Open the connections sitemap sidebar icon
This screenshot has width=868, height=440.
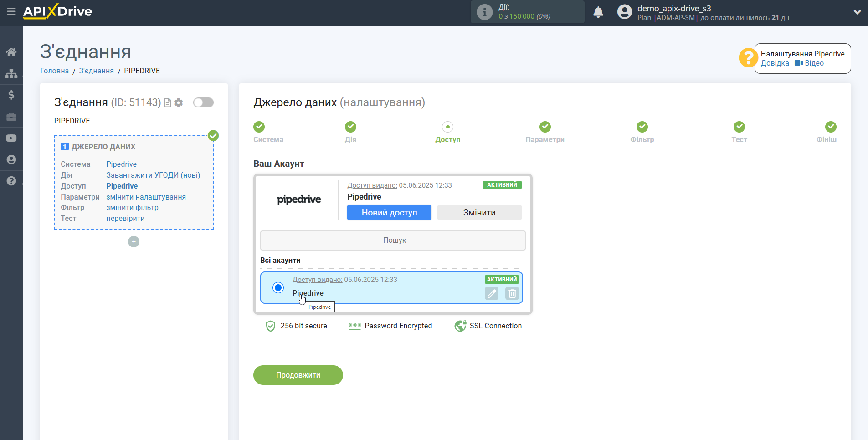[x=11, y=73]
